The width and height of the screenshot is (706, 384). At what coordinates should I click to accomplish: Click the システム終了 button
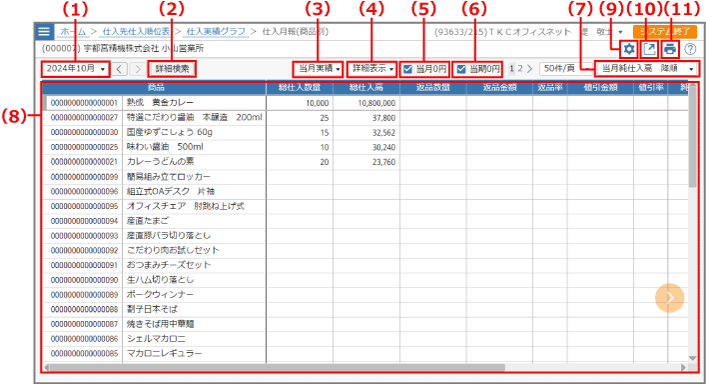point(665,32)
